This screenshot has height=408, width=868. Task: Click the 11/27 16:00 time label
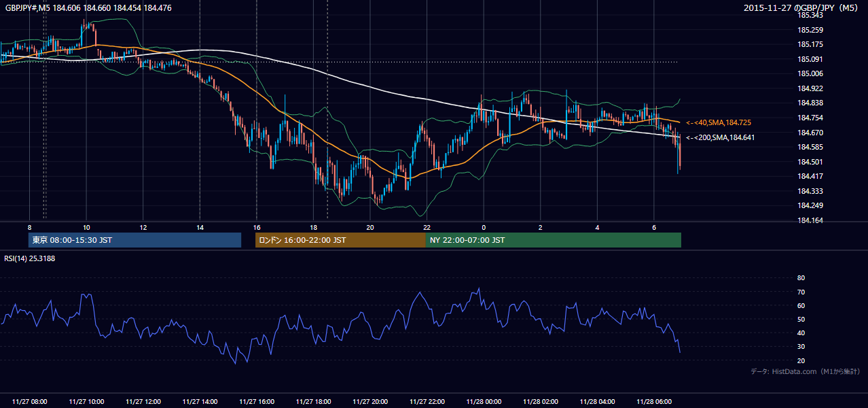pos(257,402)
